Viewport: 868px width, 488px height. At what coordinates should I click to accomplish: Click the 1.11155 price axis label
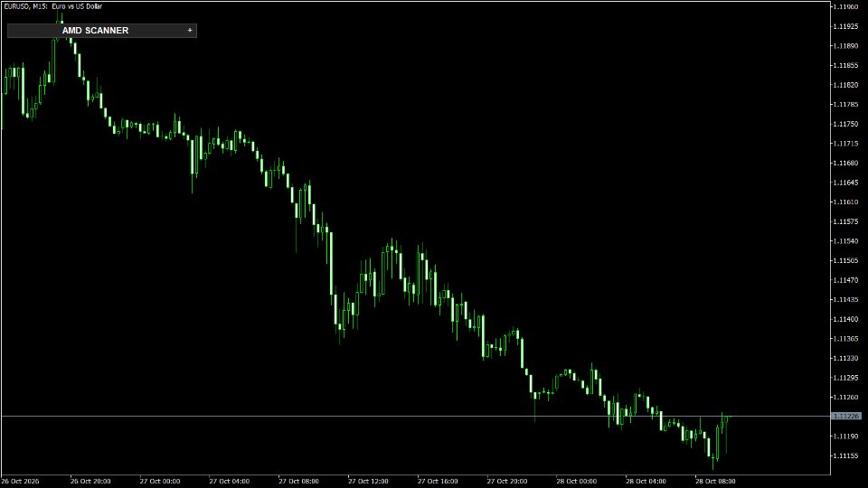click(845, 455)
